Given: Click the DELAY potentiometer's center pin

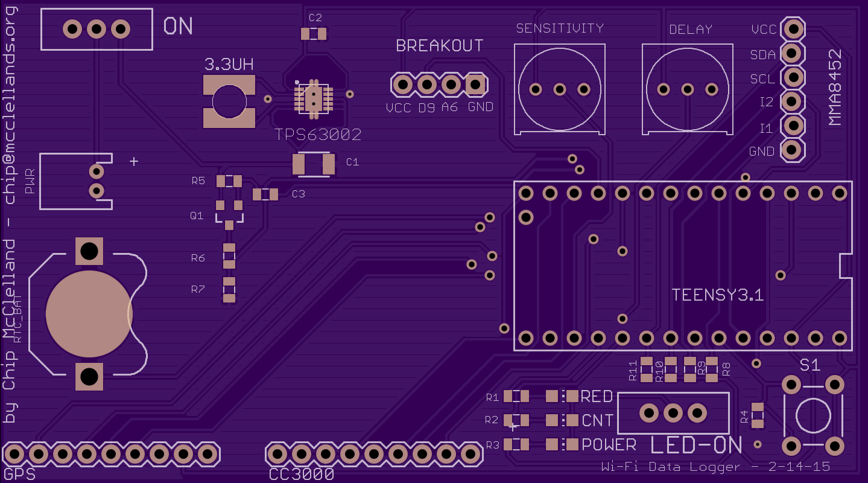Looking at the screenshot, I should [x=688, y=89].
